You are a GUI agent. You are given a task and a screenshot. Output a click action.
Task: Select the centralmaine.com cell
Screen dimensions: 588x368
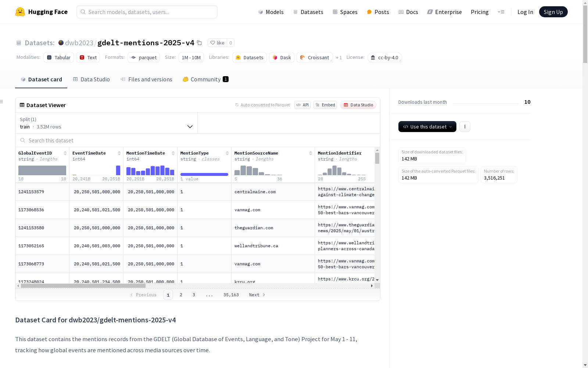[x=273, y=192]
